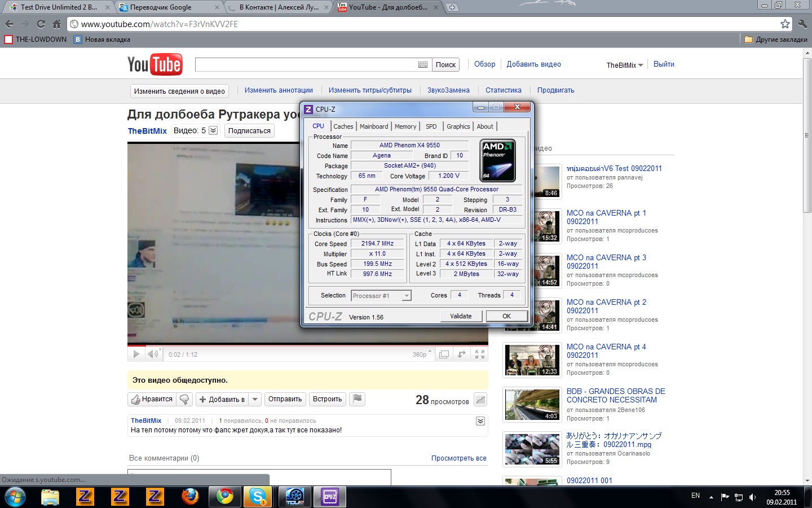Screen dimensions: 812x508
Task: Open the Статистика link
Action: (504, 90)
